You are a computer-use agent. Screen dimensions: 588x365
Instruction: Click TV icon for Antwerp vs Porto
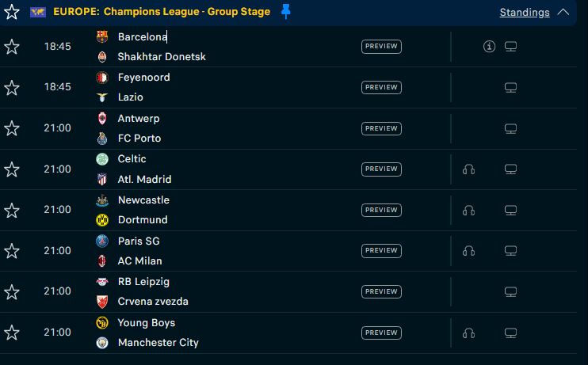coord(511,128)
